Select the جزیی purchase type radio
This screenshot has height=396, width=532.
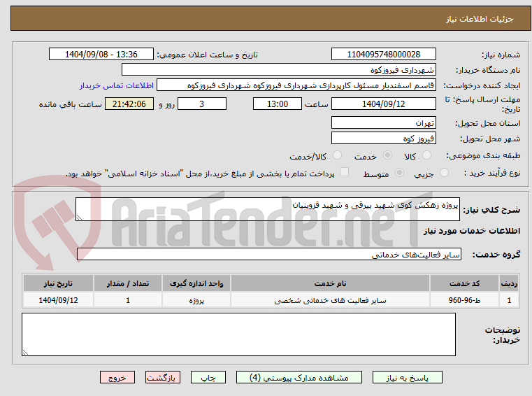pos(444,173)
